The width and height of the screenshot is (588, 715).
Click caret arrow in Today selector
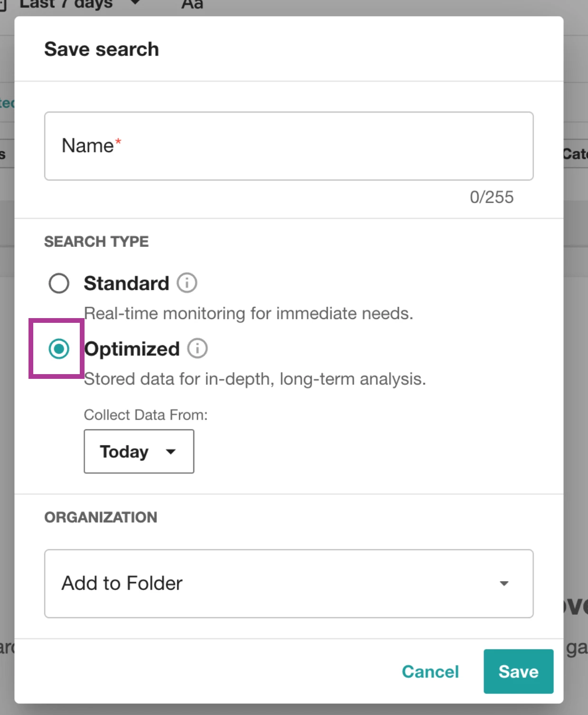(171, 452)
